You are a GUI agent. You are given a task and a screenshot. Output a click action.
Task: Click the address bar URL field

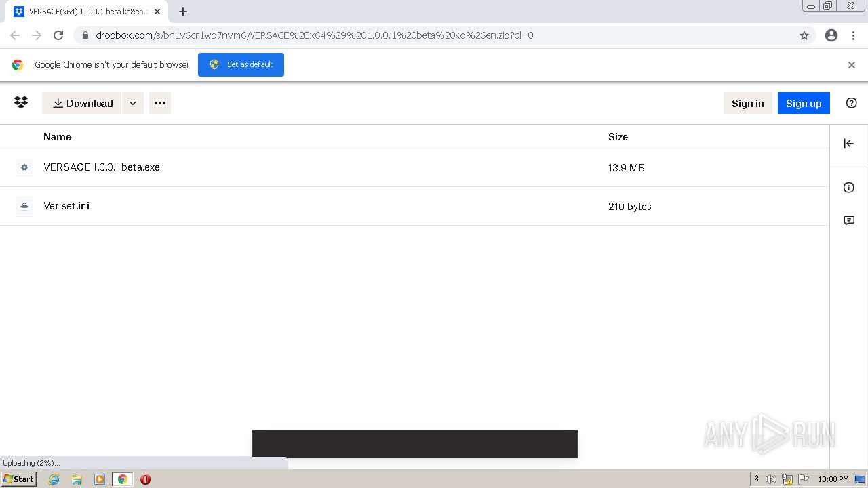click(444, 35)
